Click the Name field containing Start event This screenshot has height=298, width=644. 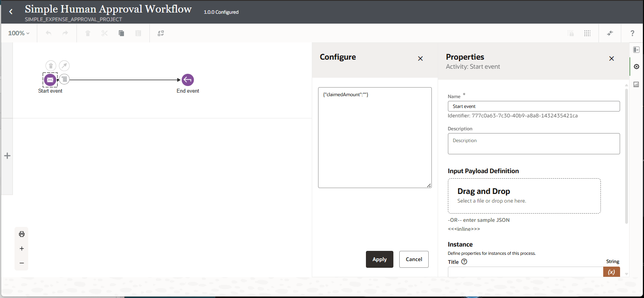pyautogui.click(x=534, y=106)
